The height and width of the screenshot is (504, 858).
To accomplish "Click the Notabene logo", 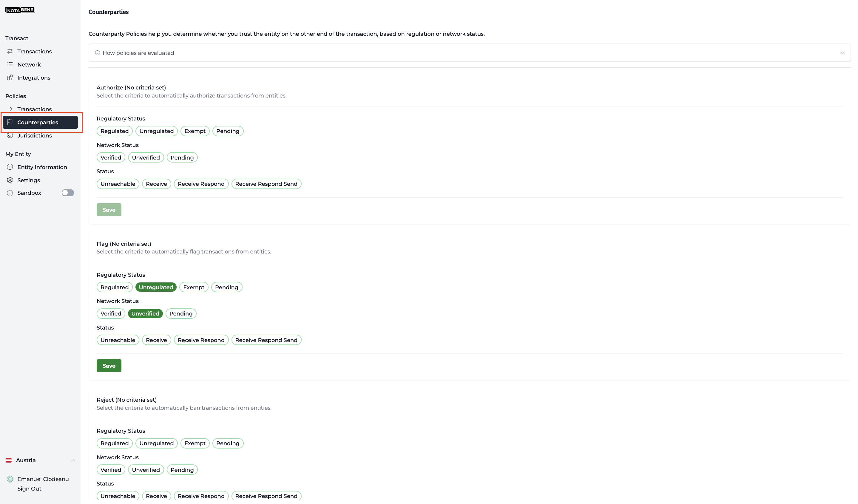I will (x=20, y=10).
